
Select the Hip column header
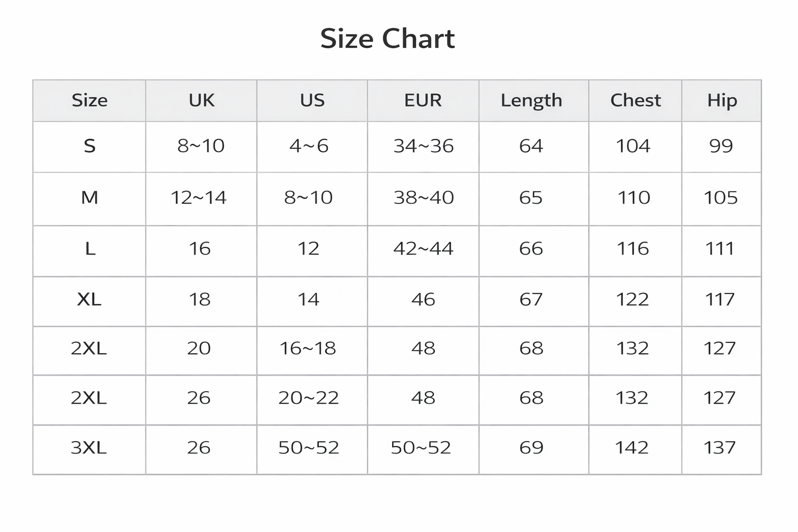(722, 100)
